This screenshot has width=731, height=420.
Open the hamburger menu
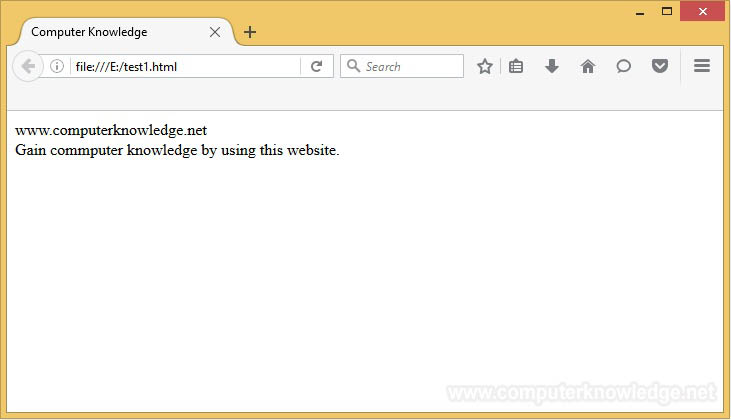pos(702,66)
